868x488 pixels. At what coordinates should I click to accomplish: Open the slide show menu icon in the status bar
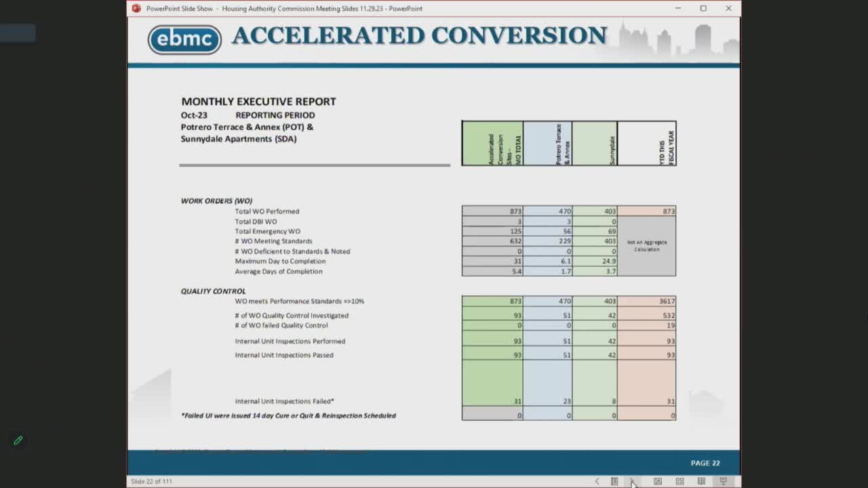[614, 481]
